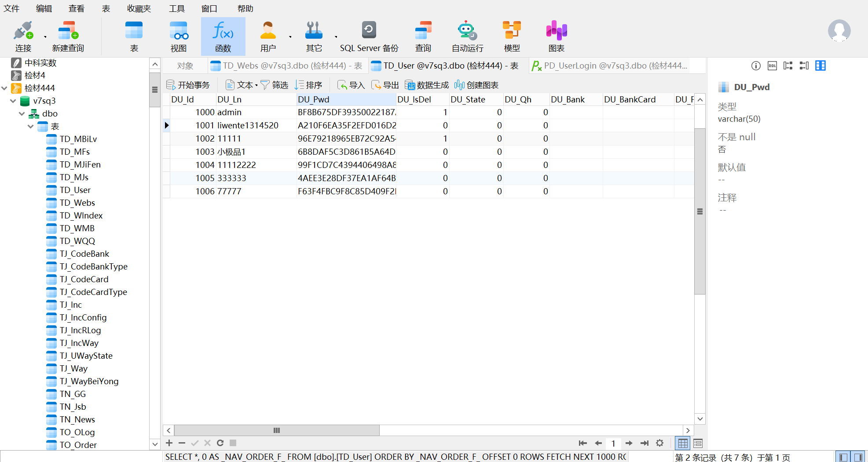Click the 导出 export button

coord(385,85)
